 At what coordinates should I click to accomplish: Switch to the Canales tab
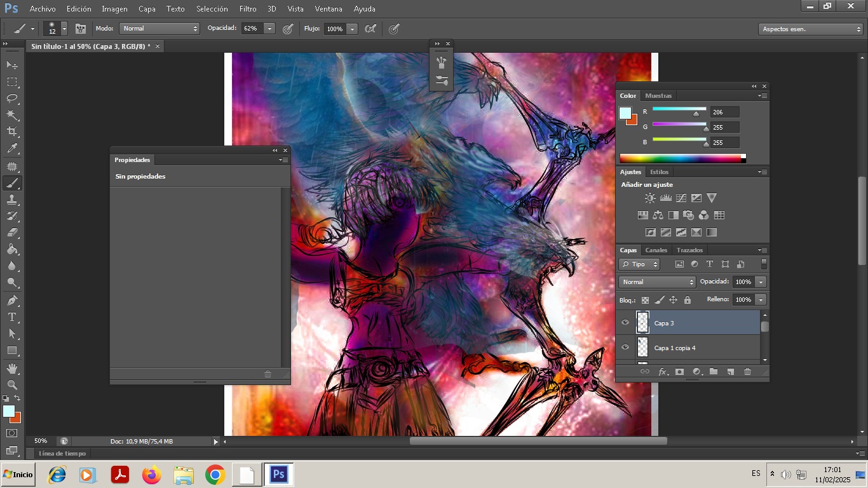(x=656, y=250)
